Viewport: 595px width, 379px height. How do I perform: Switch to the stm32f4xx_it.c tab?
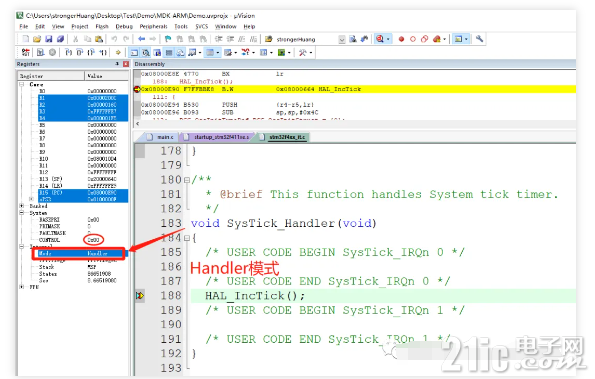[x=286, y=137]
